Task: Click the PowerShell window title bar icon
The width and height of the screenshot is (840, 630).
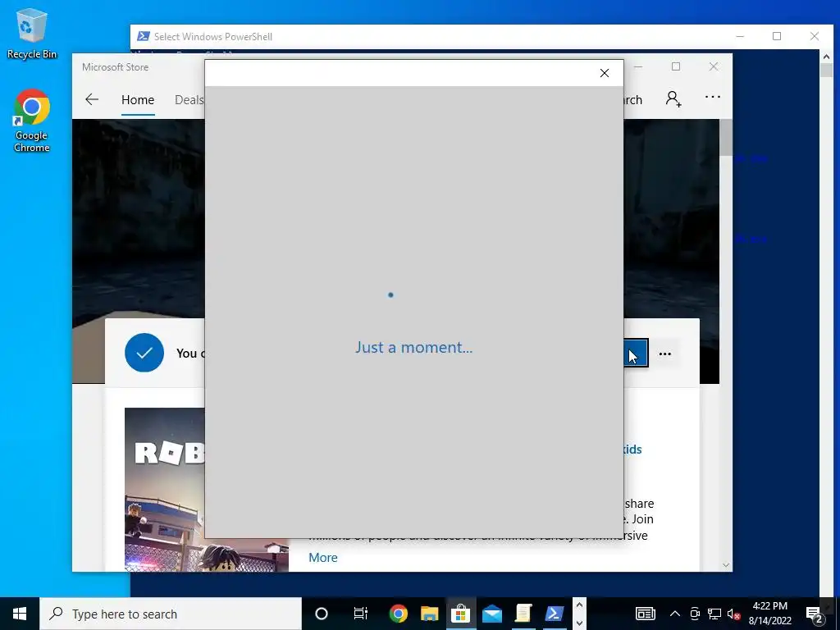Action: coord(143,36)
